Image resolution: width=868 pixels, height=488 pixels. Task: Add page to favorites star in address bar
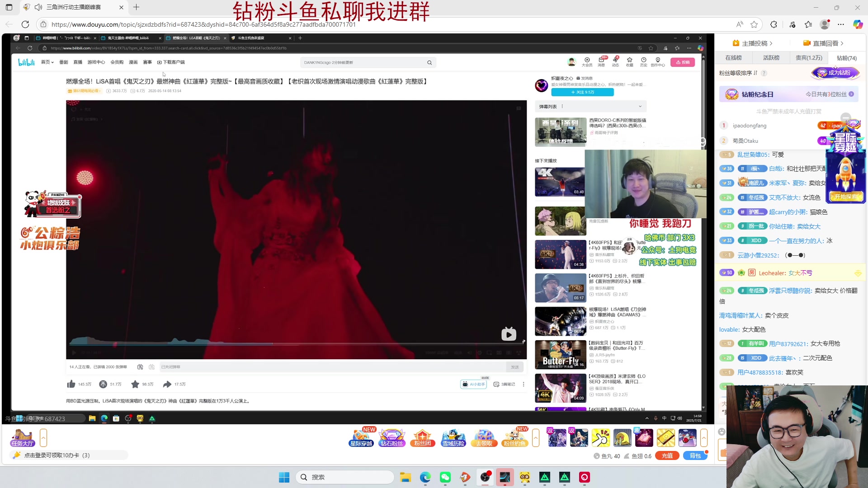pyautogui.click(x=754, y=24)
